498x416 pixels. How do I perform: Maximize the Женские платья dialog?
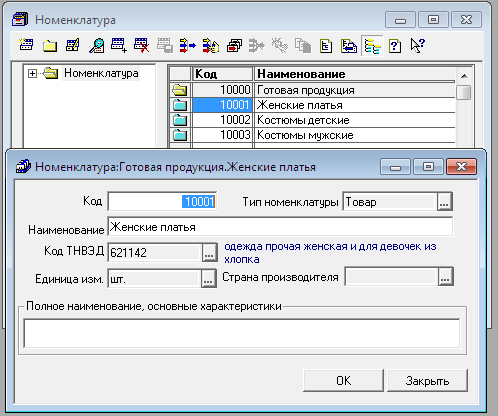(x=428, y=166)
